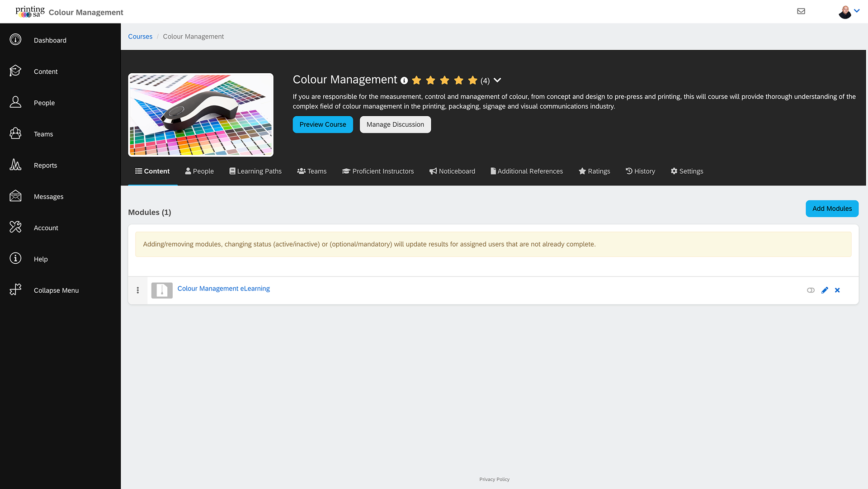Click the info icon beside course title
Image resolution: width=868 pixels, height=489 pixels.
404,81
